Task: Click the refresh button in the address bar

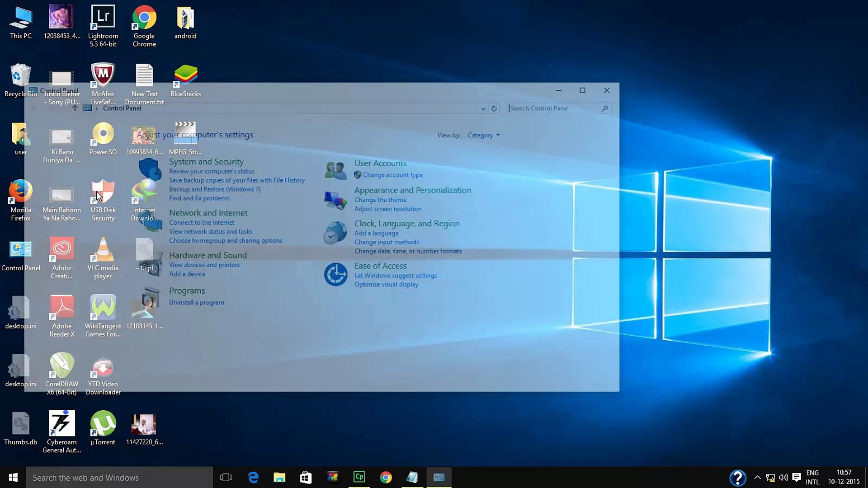Action: point(494,108)
